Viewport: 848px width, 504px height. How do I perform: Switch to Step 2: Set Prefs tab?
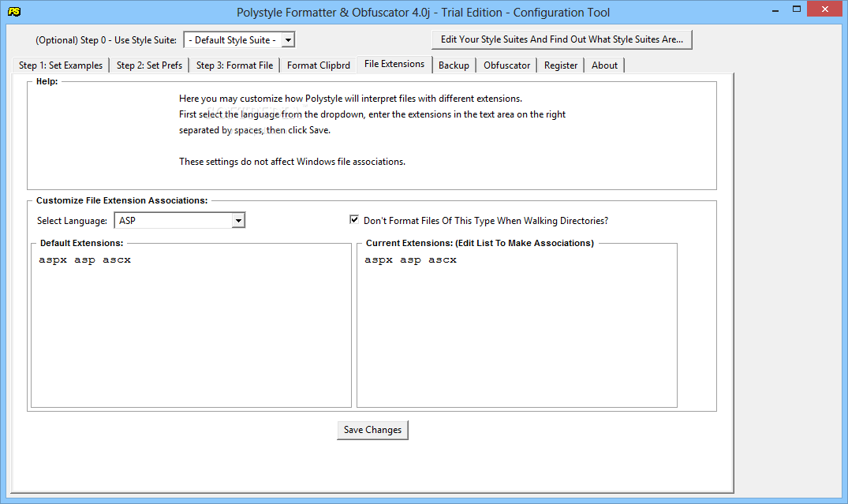click(x=149, y=65)
